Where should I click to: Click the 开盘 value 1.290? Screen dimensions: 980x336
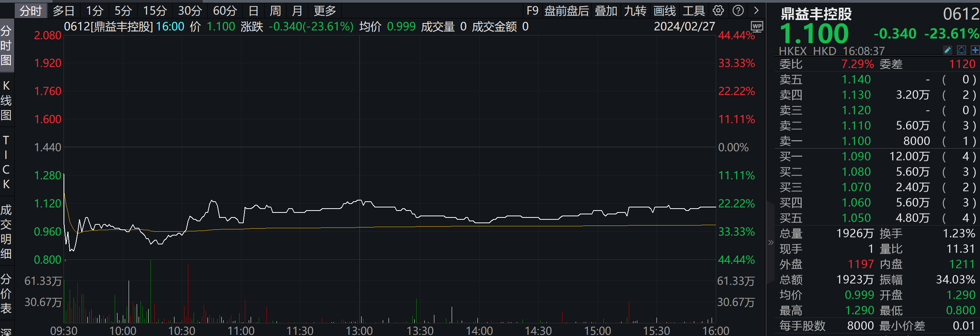(x=961, y=295)
